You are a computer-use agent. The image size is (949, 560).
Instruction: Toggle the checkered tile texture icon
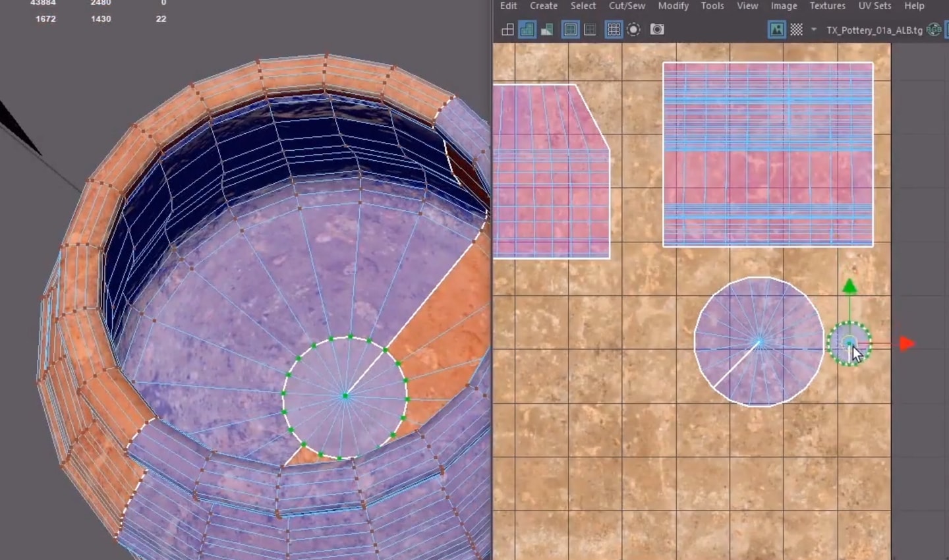pyautogui.click(x=797, y=30)
